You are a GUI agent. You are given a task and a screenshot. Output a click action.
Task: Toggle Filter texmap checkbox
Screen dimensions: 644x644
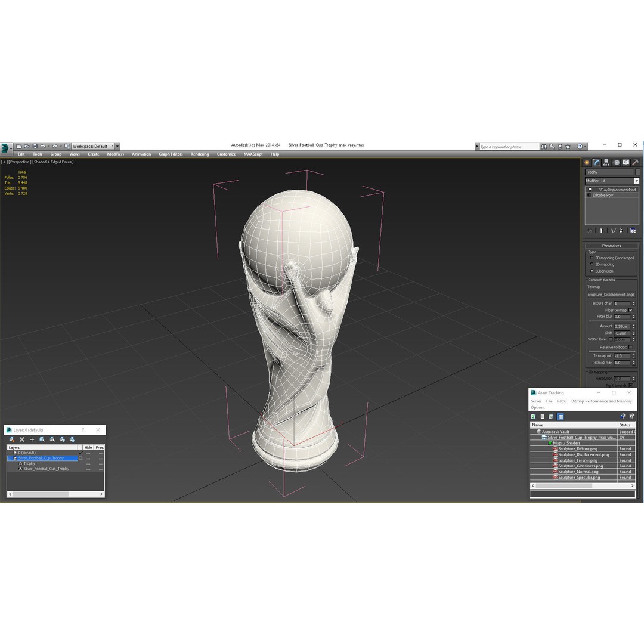(631, 310)
